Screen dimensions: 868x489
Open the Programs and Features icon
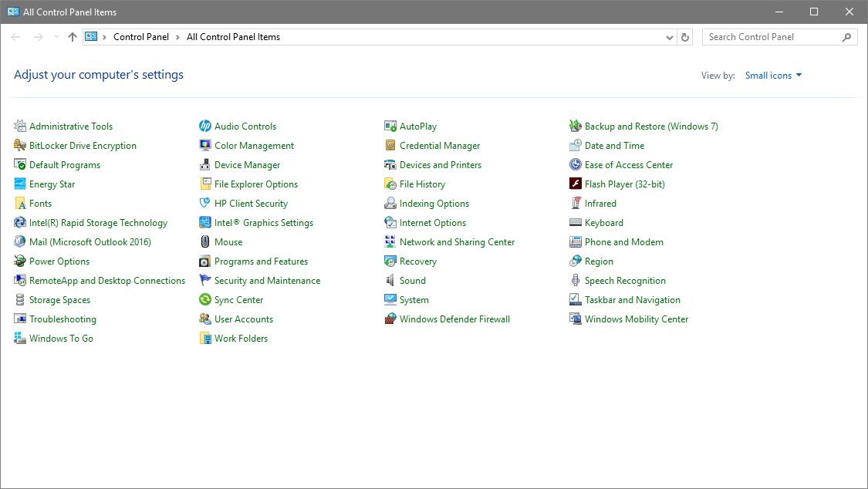(x=205, y=261)
